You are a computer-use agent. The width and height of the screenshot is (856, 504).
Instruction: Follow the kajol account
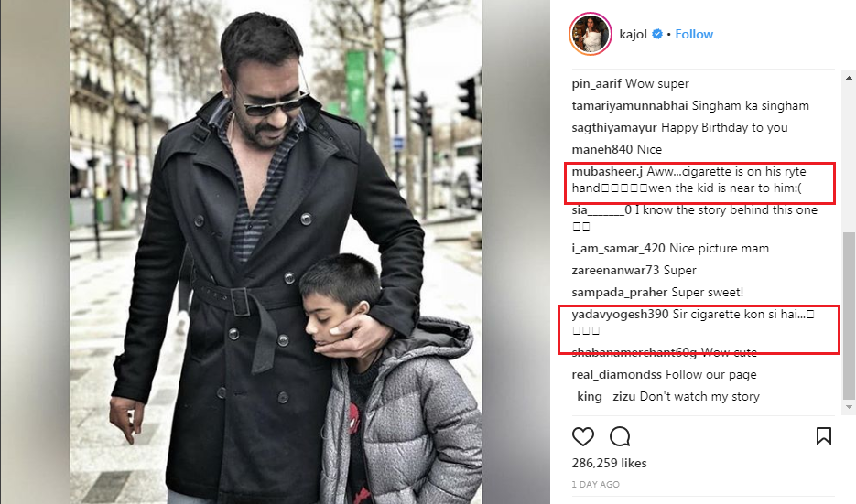pos(694,34)
